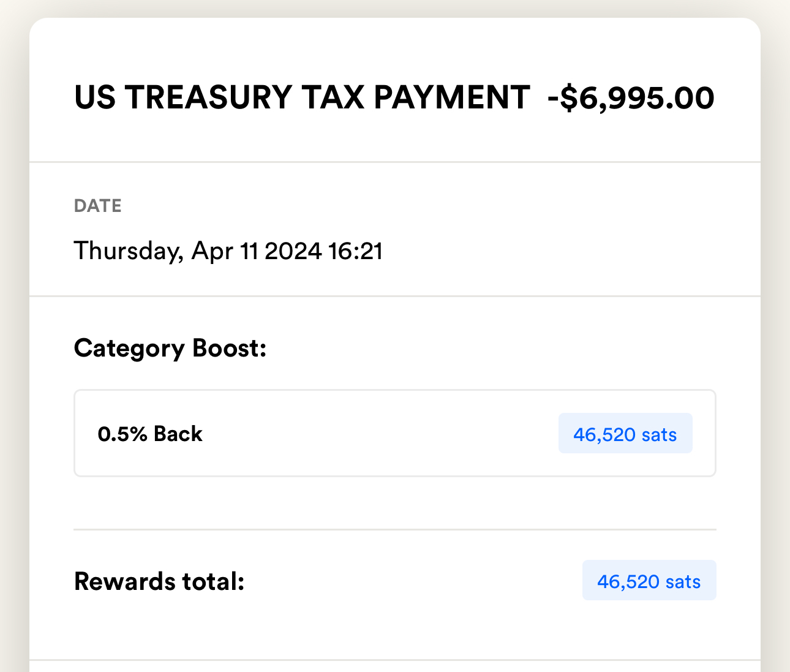Click the word TAX in the title
Viewport: 790px width, 672px height.
tap(333, 98)
